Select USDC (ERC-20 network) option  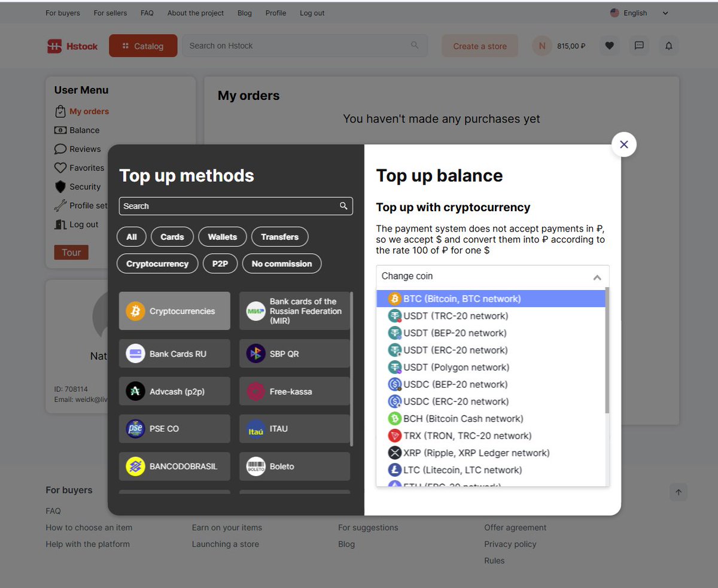[x=491, y=401]
